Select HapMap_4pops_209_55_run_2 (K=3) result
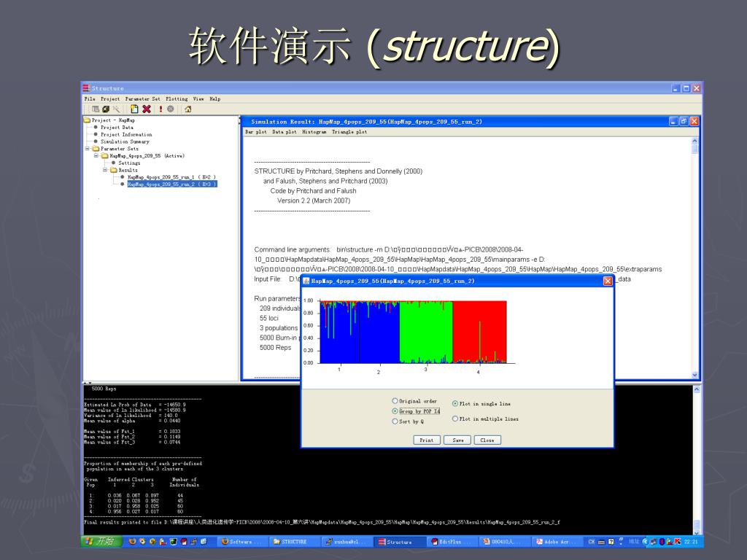Screen dimensions: 747x560 pos(172,184)
